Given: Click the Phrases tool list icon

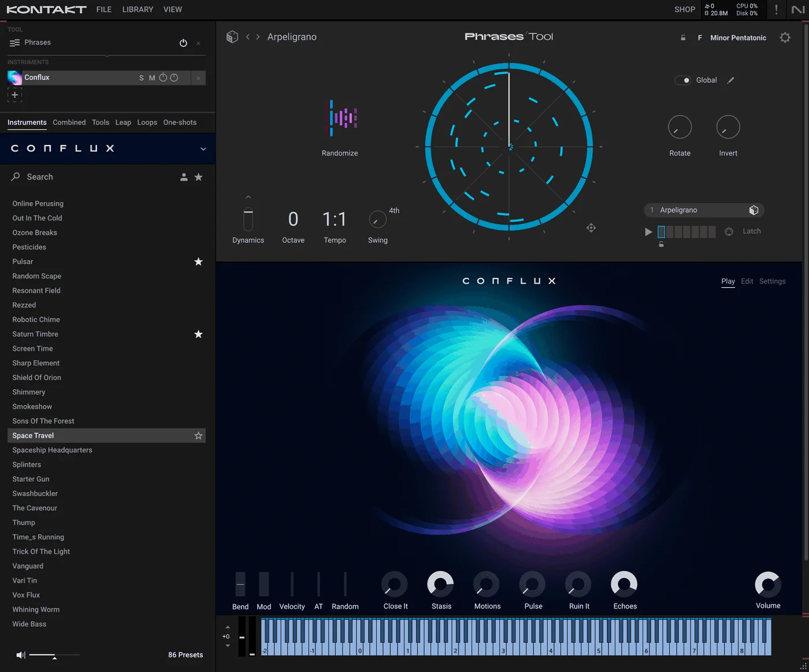Looking at the screenshot, I should tap(15, 43).
